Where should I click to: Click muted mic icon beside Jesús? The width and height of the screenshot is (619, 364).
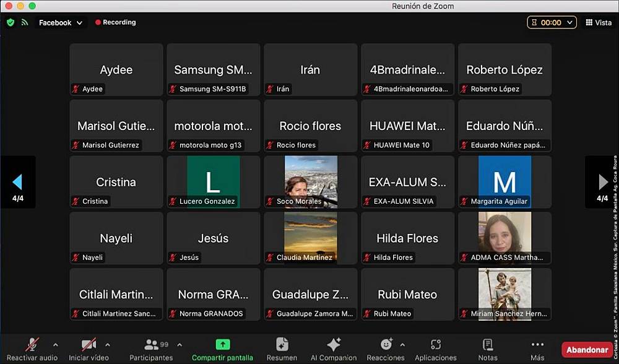coord(173,258)
